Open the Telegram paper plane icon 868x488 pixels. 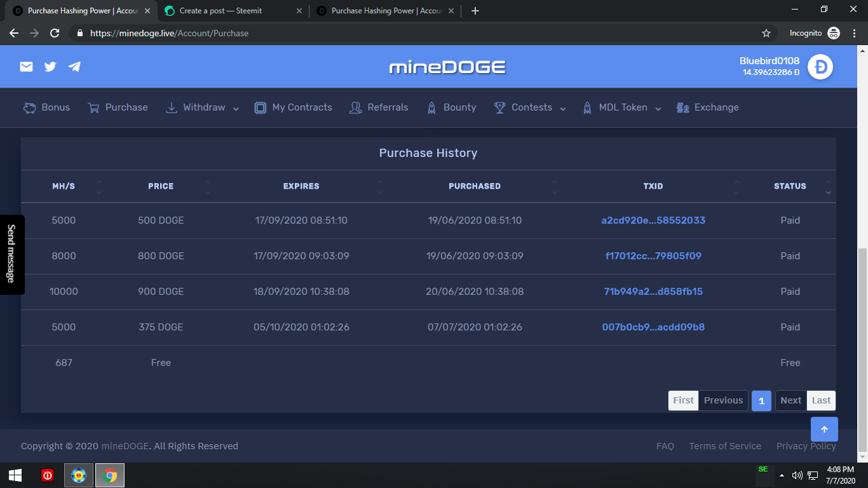point(74,67)
